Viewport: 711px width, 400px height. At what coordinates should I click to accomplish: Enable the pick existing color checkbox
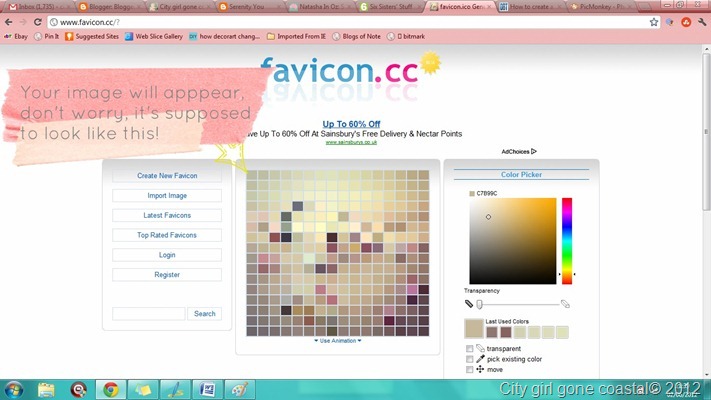[x=469, y=359]
